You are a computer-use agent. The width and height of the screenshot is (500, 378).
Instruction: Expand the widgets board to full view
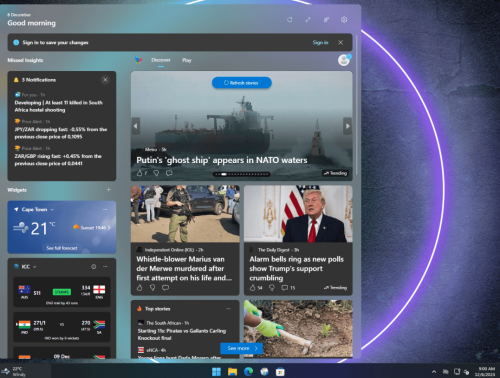[308, 20]
